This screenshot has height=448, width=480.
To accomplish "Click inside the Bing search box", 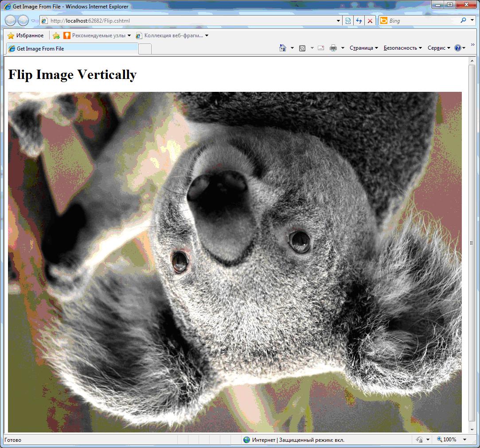I will (423, 21).
